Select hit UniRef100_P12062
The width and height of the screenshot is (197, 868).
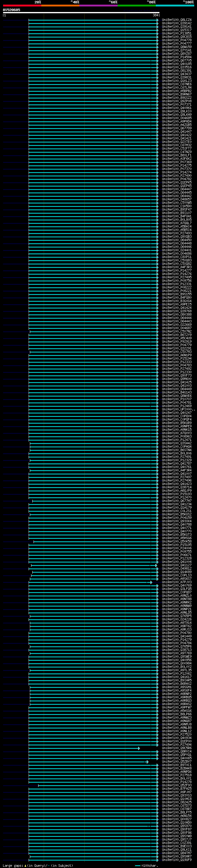click(176, 674)
